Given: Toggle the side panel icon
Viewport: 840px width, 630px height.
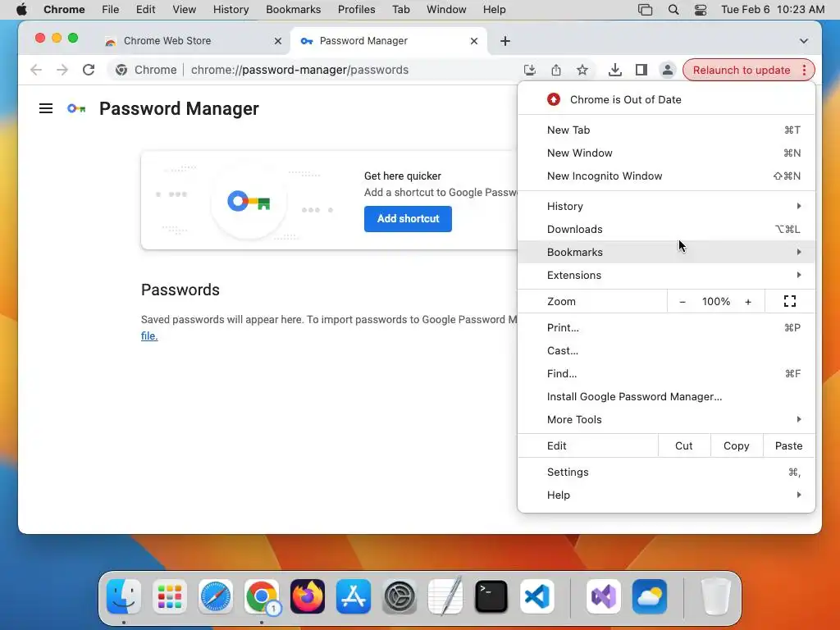Looking at the screenshot, I should click(641, 71).
